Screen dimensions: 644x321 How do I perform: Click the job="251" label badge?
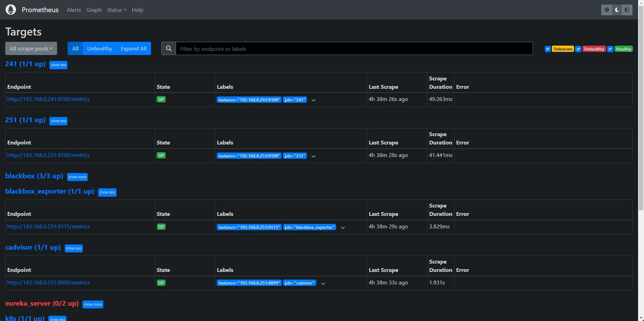[295, 156]
